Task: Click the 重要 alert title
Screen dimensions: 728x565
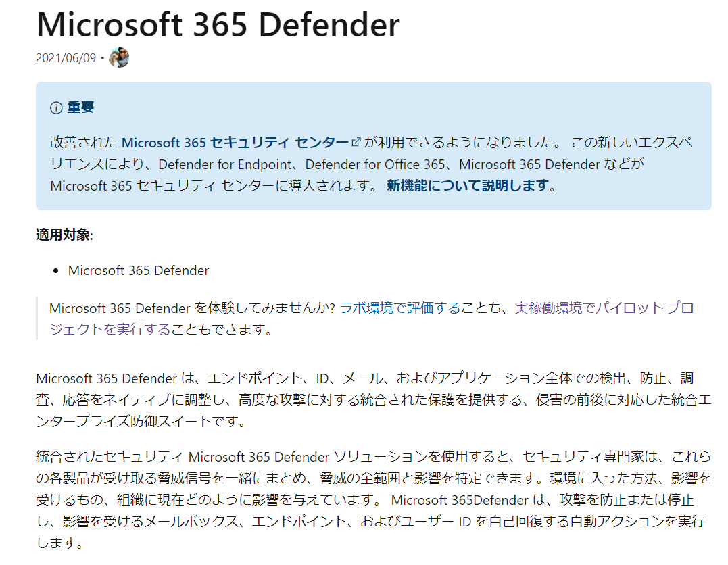Action: point(81,107)
